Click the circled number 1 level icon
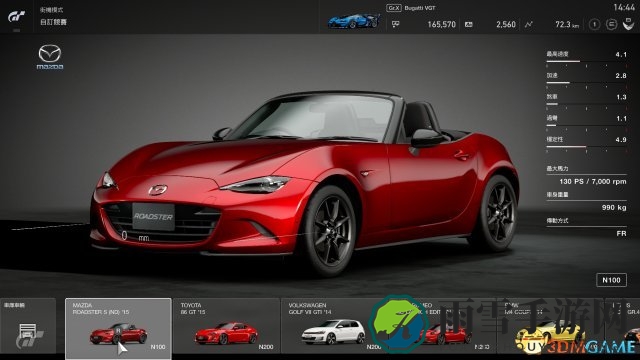Screen dimensions: 640x360 point(594,24)
